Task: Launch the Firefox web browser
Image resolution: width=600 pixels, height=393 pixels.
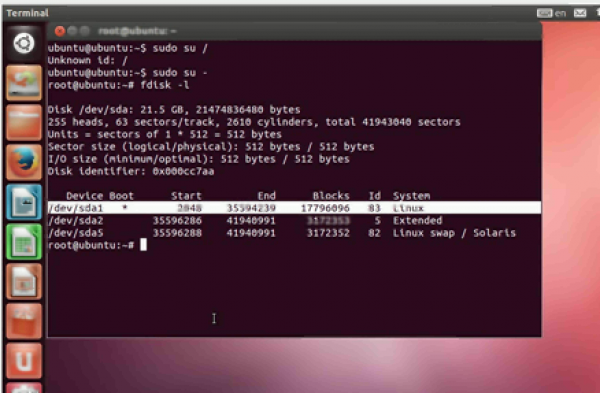Action: 24,162
